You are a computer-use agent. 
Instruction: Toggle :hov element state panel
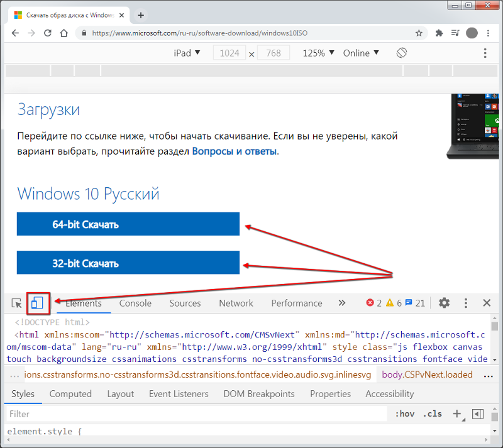(x=405, y=414)
